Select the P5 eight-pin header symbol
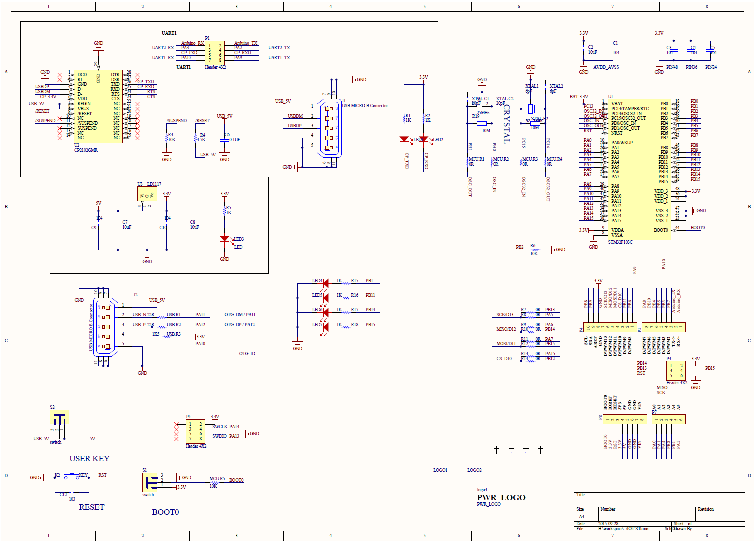The height and width of the screenshot is (543, 756). tap(664, 328)
